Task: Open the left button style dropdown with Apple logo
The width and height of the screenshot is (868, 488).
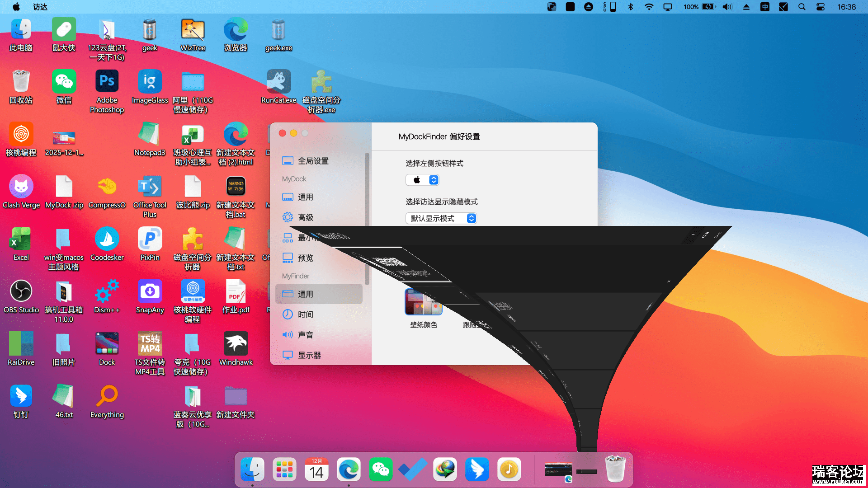Action: (x=422, y=180)
